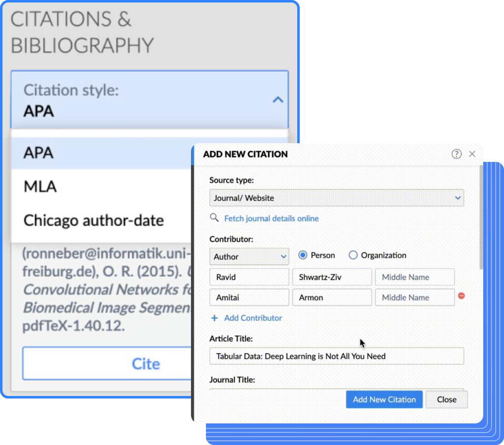Screen dimensions: 504x445
Task: Click Fetch journal details online link
Action: [x=272, y=218]
